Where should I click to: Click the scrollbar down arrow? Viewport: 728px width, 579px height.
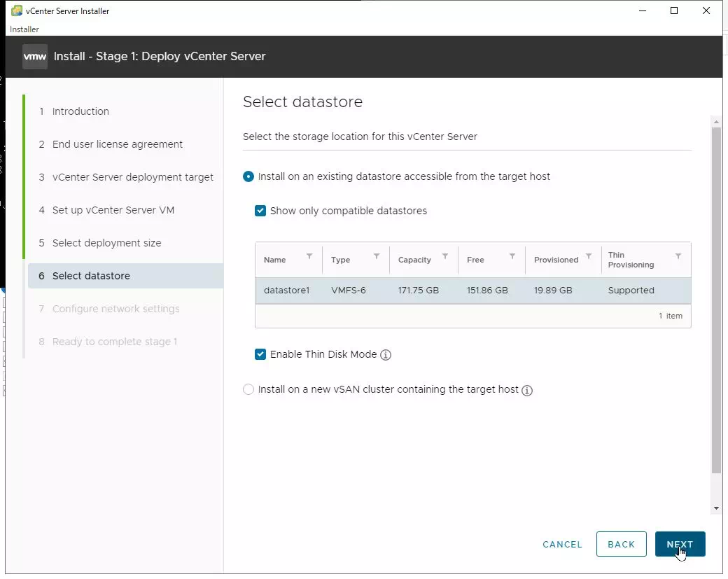coord(716,508)
